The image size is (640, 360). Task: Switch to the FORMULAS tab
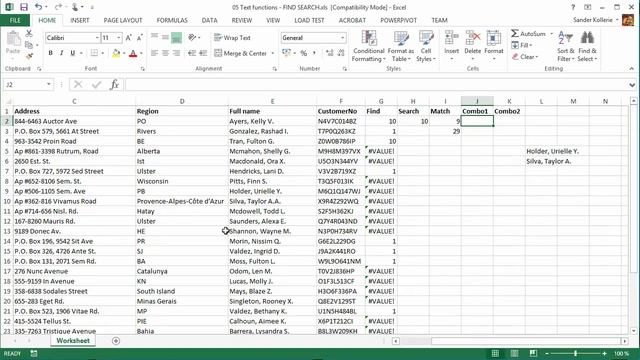pyautogui.click(x=172, y=20)
